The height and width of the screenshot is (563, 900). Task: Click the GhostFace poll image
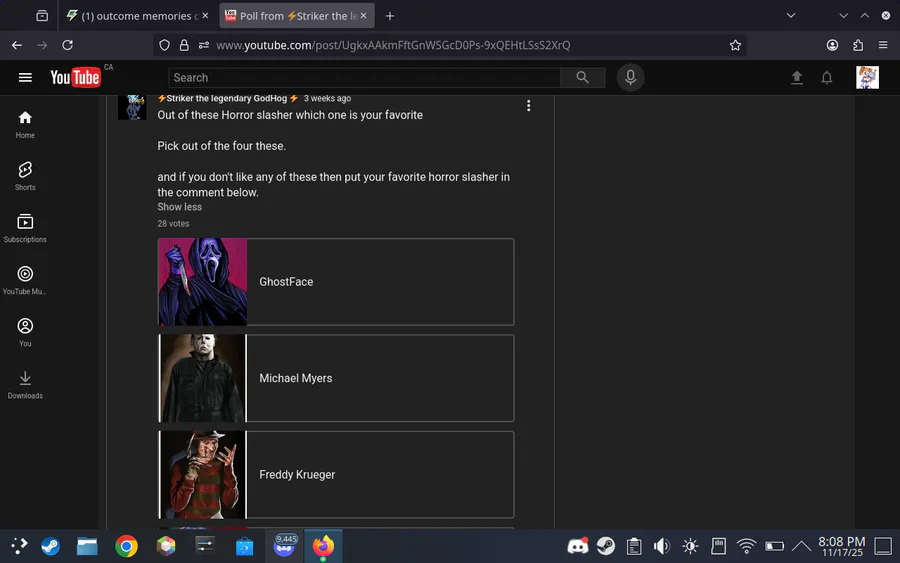pos(203,282)
